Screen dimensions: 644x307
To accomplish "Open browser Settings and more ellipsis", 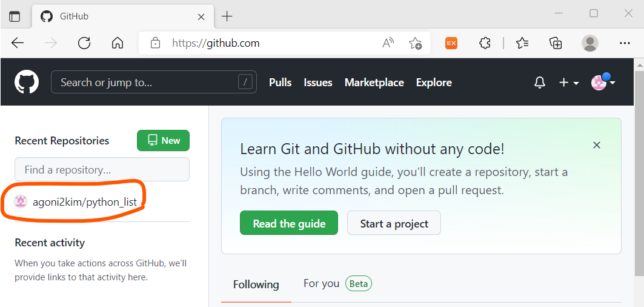I will click(x=625, y=43).
